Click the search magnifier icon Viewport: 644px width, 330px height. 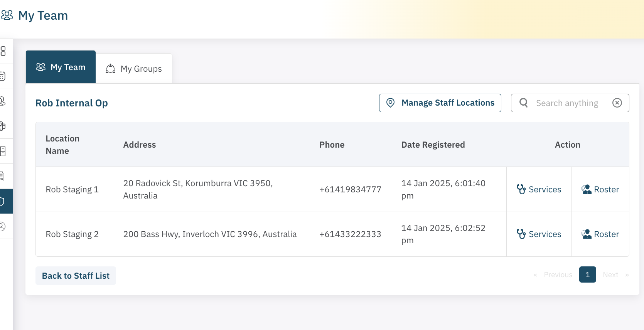[x=523, y=103]
